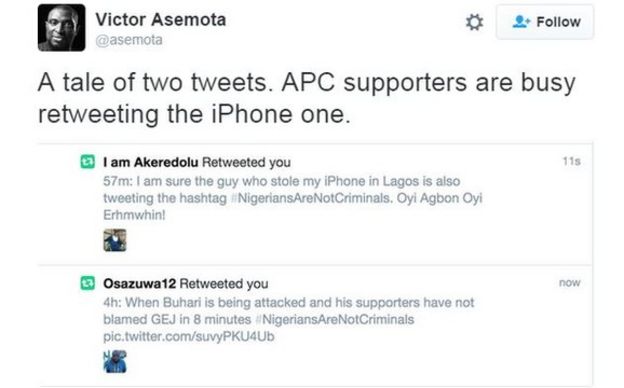Click retweet icon beside I am Akeredolu

88,162
